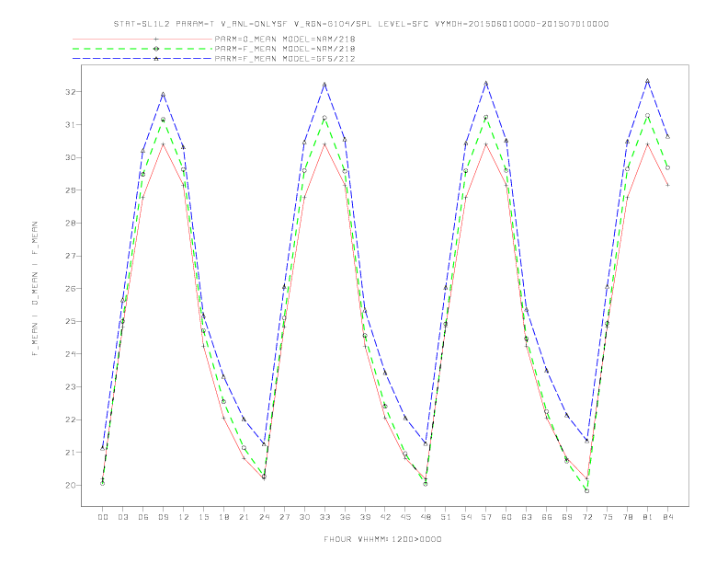
Task: Click x-axis forecast hour label 45
Action: click(x=405, y=517)
